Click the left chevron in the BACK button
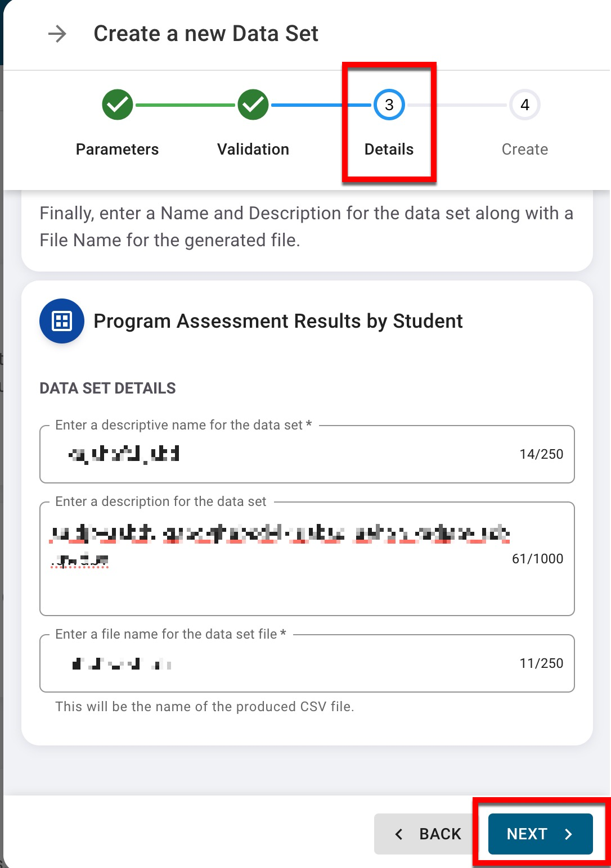Screen dimensions: 611x868 click(x=399, y=834)
